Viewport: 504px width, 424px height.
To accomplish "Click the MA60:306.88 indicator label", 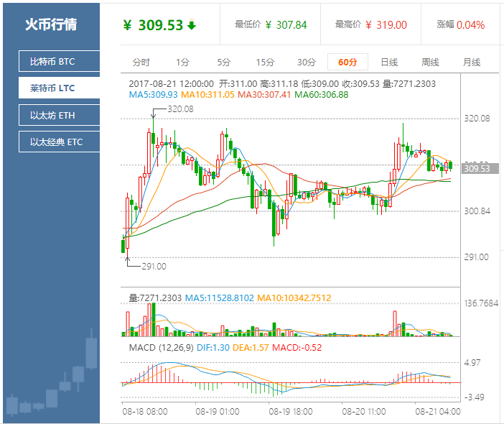I will [x=322, y=95].
